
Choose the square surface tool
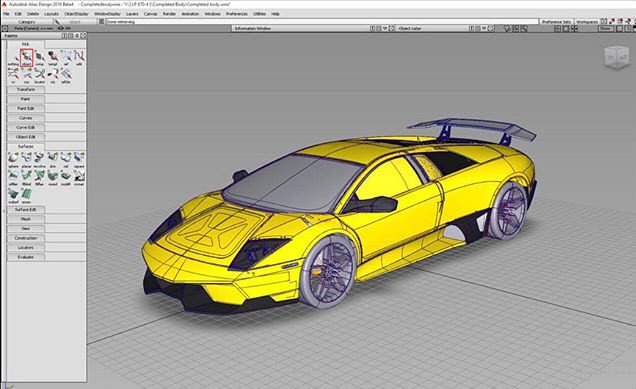click(79, 160)
